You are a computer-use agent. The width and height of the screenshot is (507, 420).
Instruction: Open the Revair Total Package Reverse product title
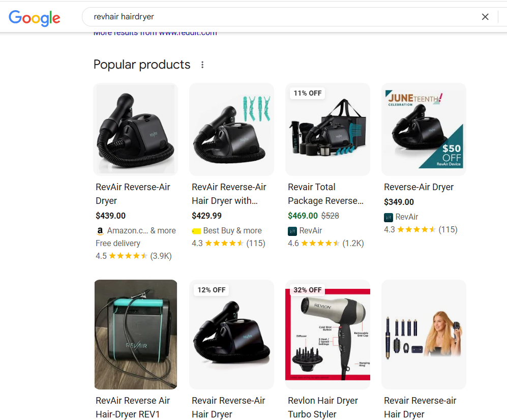point(325,194)
